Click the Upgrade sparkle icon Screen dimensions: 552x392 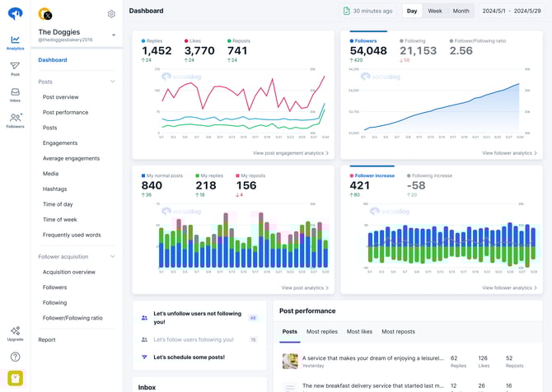(15, 333)
